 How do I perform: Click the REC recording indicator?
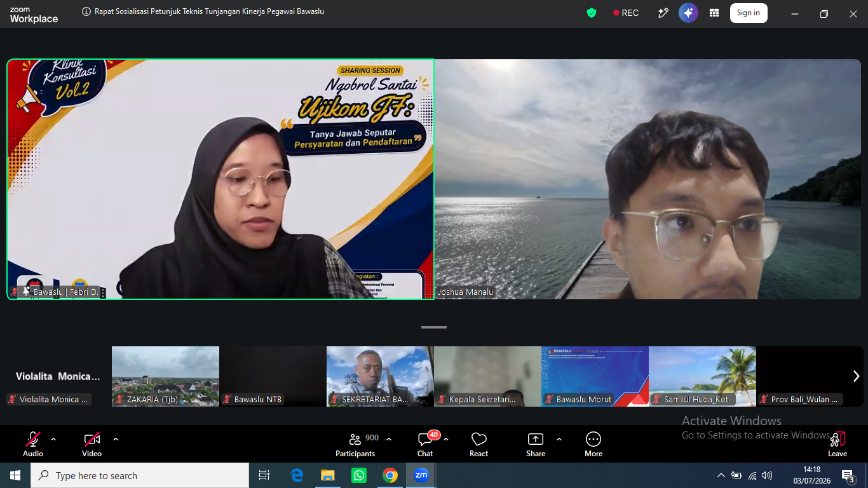(x=626, y=13)
